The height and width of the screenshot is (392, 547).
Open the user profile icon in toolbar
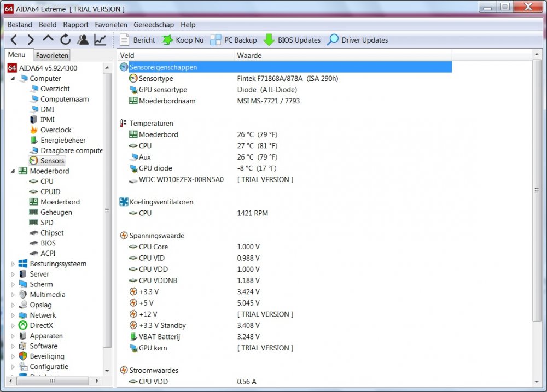pyautogui.click(x=83, y=40)
